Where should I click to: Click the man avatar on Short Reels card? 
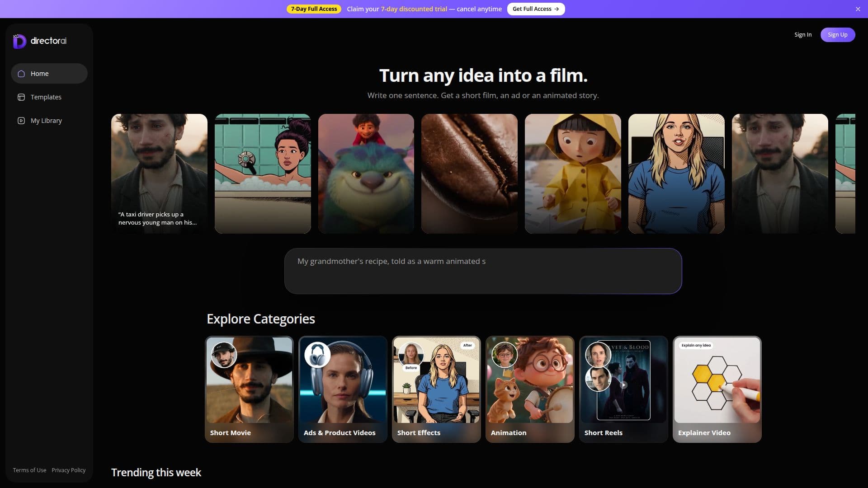coord(598,379)
